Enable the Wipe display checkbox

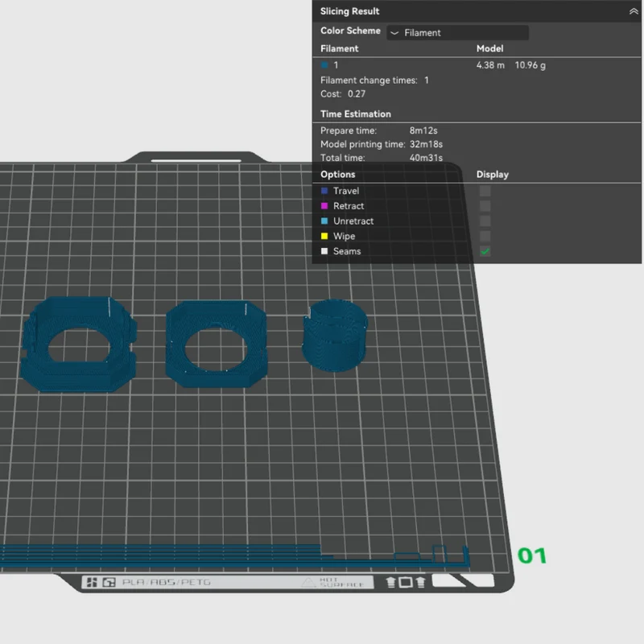pos(485,236)
